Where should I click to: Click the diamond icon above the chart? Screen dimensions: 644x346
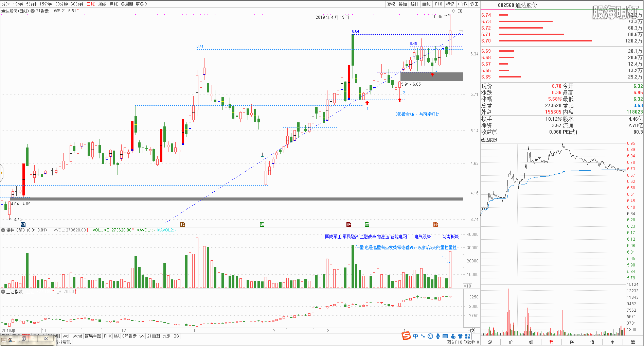pos(453,11)
